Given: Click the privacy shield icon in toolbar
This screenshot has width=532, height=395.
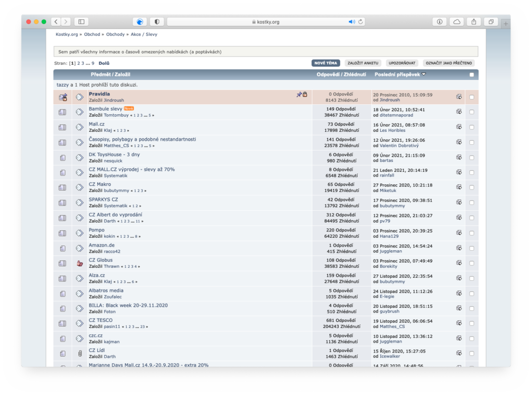Looking at the screenshot, I should click(157, 22).
